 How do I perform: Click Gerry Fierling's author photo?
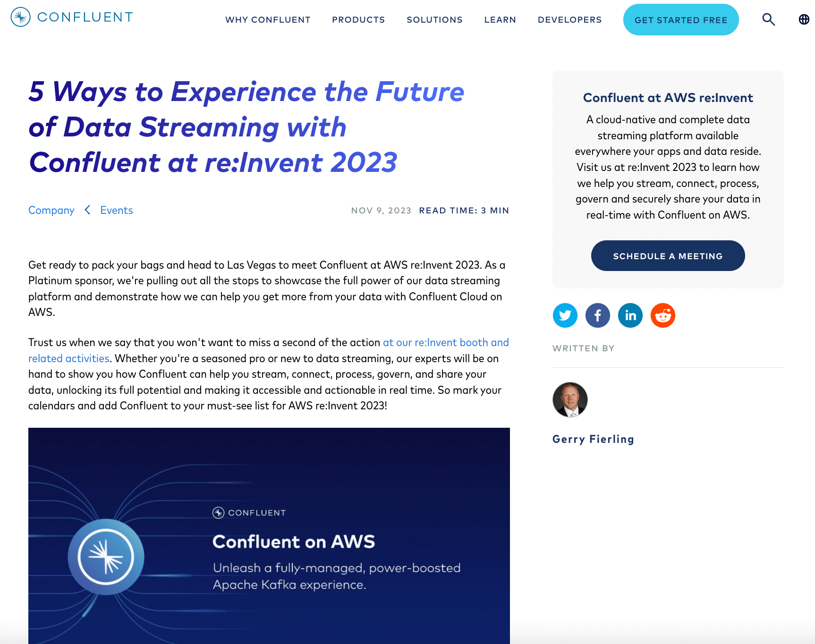point(570,399)
